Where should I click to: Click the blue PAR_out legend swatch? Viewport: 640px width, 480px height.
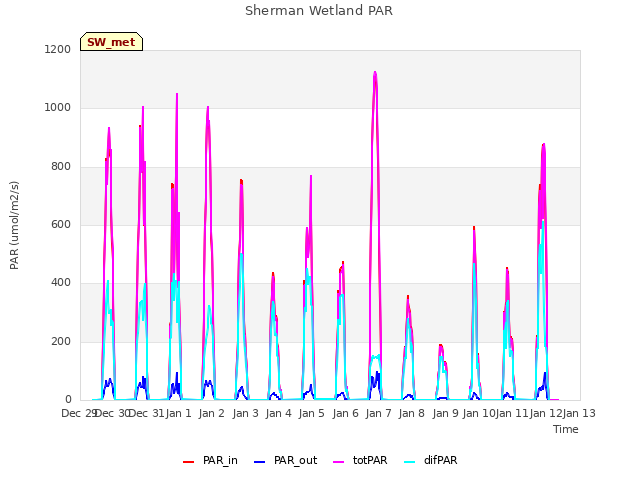(x=259, y=462)
